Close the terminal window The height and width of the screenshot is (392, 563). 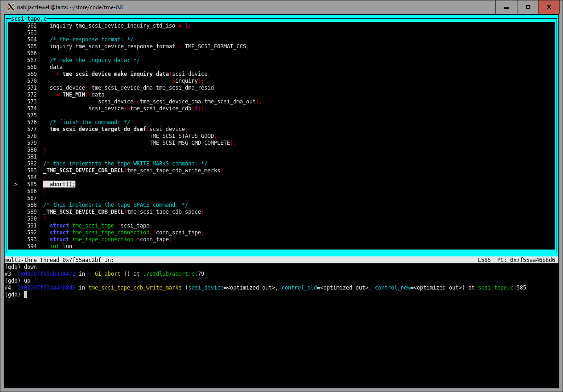(x=549, y=7)
